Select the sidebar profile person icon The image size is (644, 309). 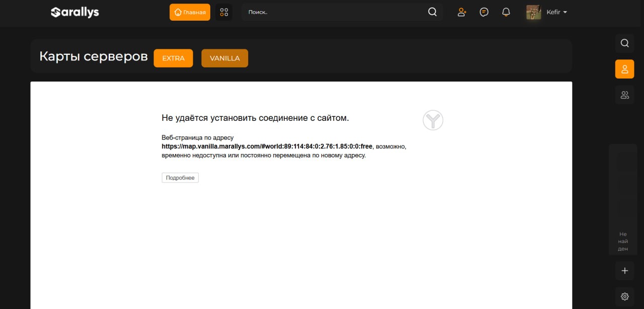624,69
